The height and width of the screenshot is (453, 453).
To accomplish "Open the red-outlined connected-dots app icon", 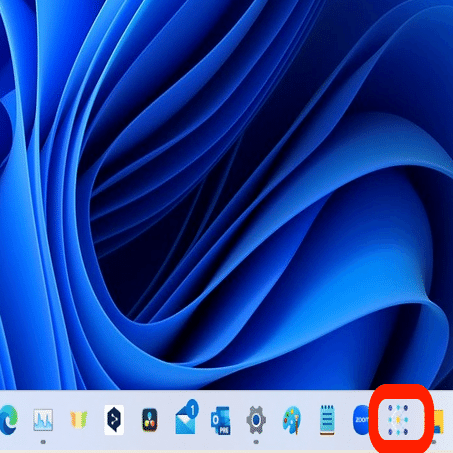I will 398,420.
